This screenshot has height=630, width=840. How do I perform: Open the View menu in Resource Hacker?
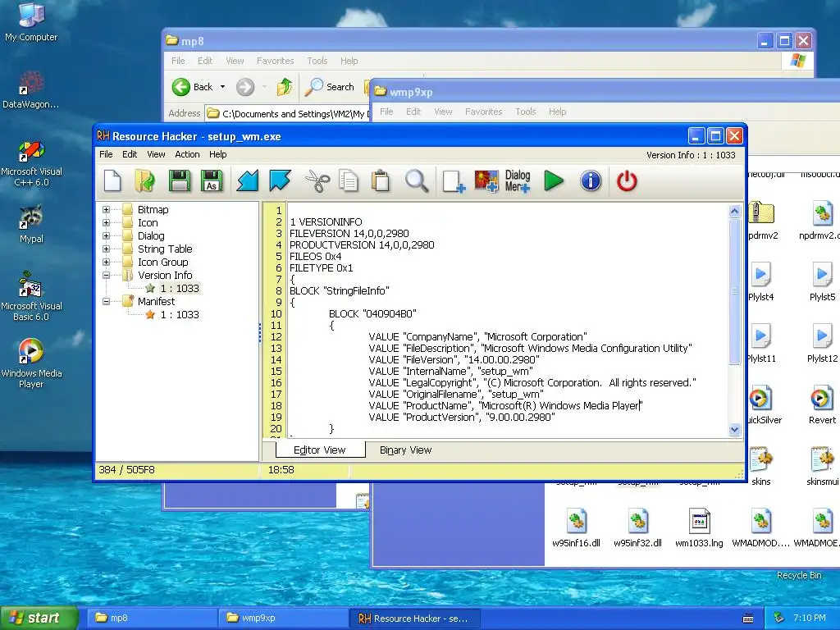pyautogui.click(x=156, y=154)
